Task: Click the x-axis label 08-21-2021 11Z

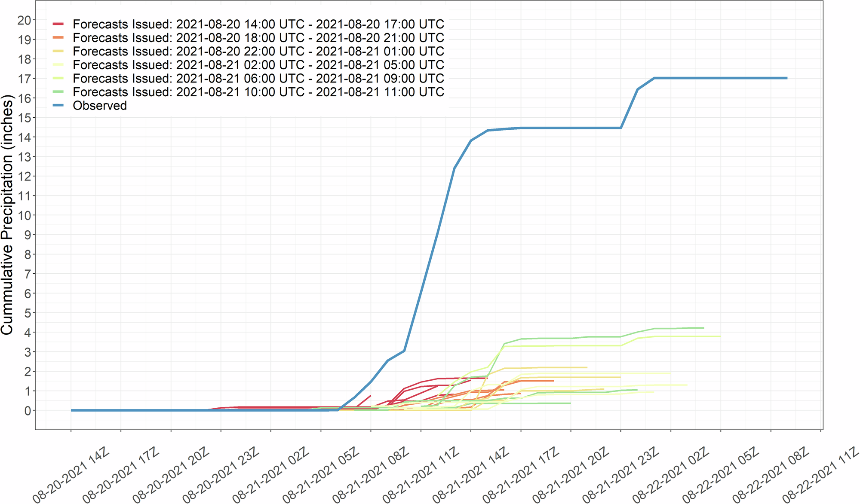Action: tap(422, 475)
